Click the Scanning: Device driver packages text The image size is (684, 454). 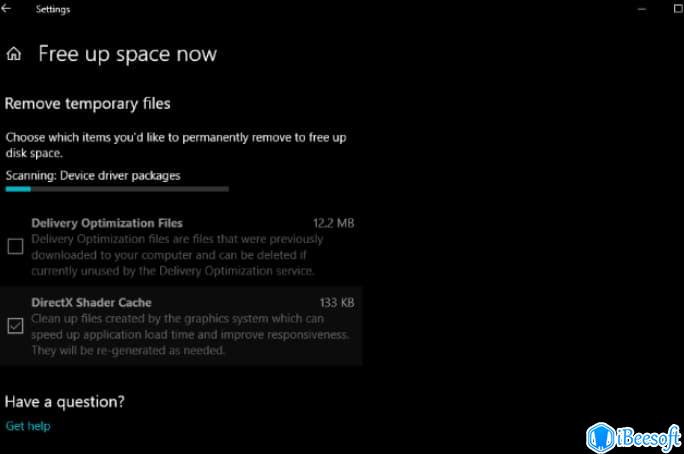tap(93, 176)
